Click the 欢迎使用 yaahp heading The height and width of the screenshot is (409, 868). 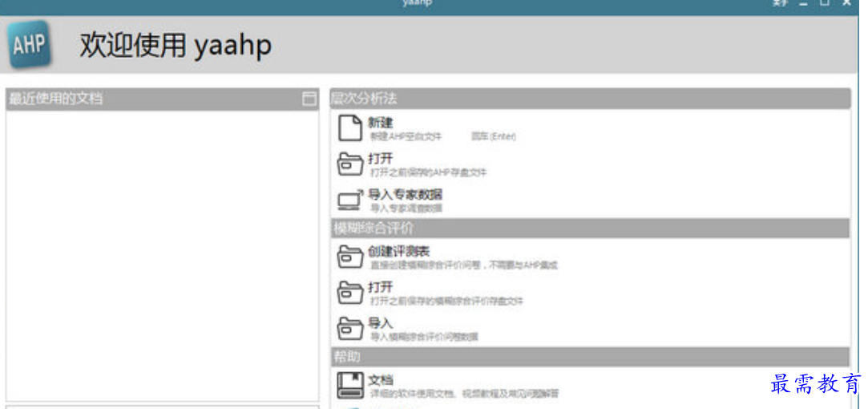[x=176, y=46]
